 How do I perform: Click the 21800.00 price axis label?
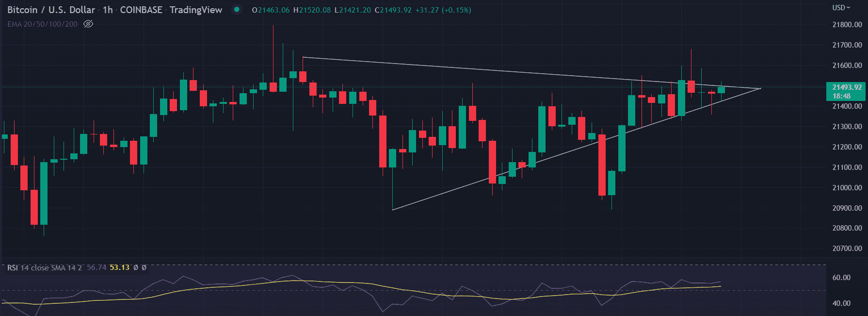coord(847,25)
